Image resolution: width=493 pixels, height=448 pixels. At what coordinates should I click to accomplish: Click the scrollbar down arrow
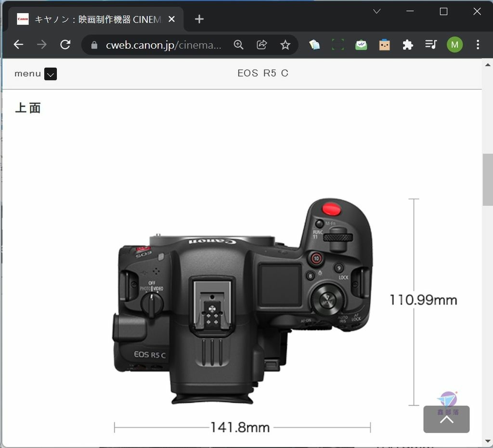pos(488,441)
